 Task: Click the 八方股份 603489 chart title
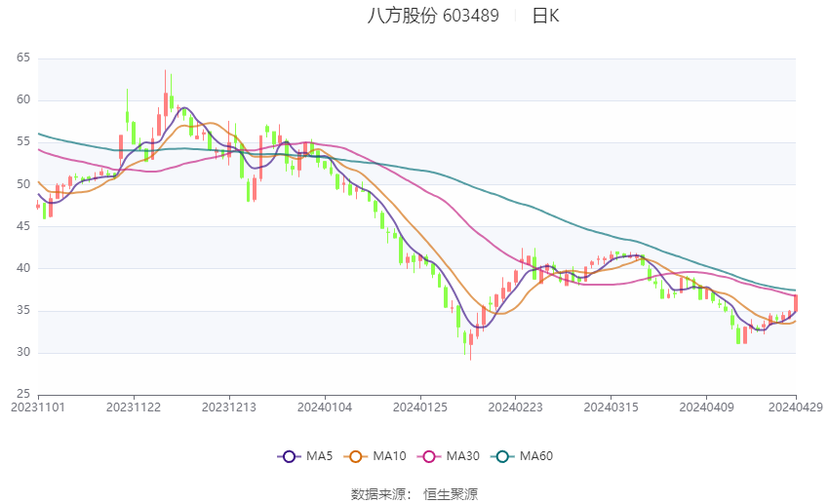[433, 16]
